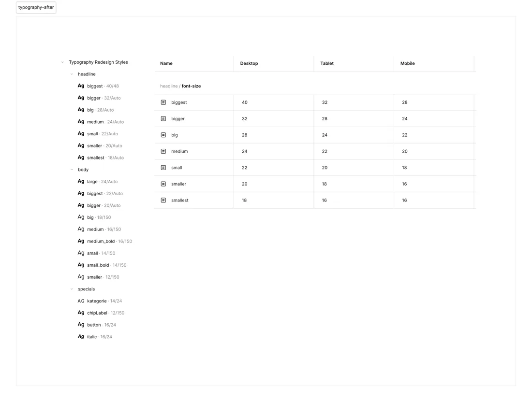Click the Desktop value 40 for biggest
This screenshot has height=402, width=532.
click(245, 102)
